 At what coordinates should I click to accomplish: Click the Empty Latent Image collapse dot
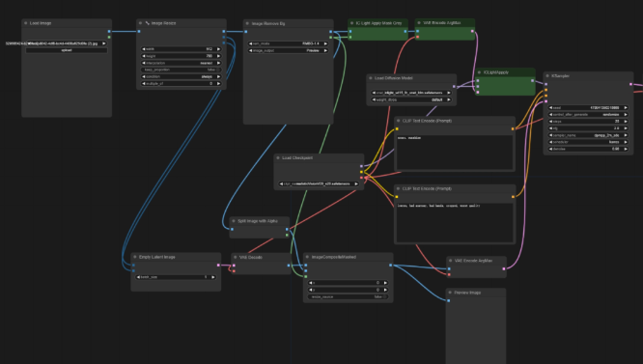pos(135,257)
